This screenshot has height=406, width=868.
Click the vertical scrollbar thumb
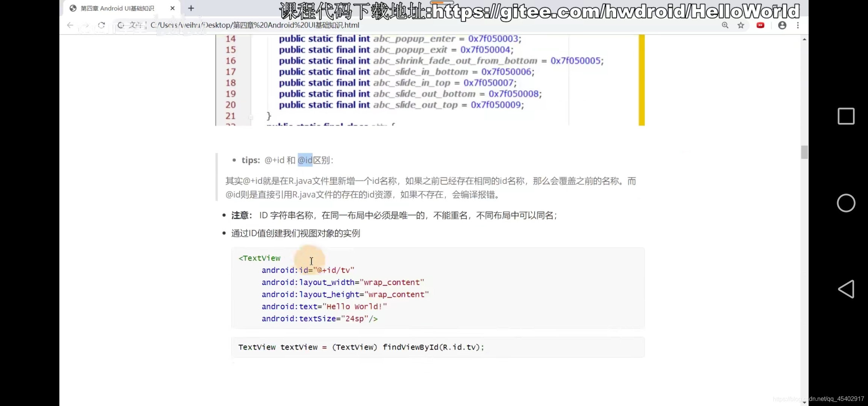tap(804, 152)
